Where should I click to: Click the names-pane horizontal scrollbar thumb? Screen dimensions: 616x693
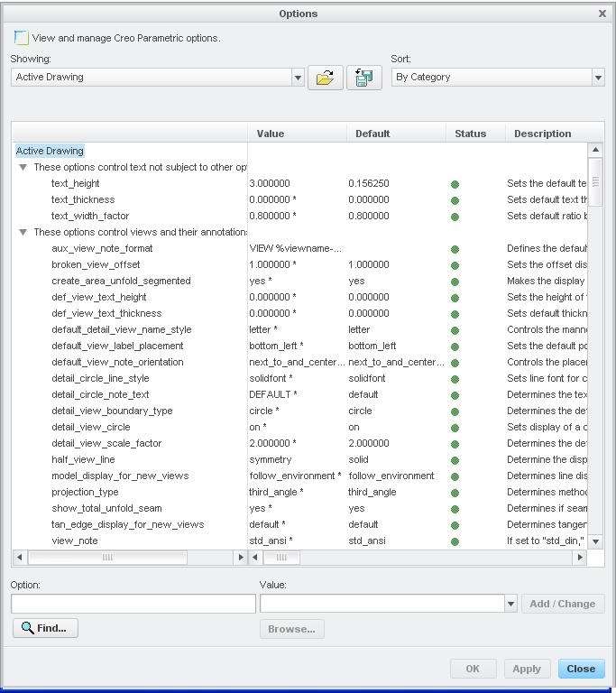click(x=107, y=558)
